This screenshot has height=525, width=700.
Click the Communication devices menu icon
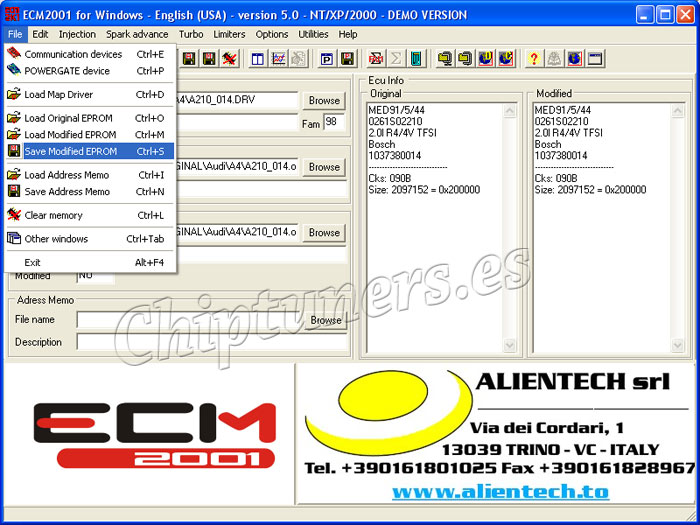point(14,54)
